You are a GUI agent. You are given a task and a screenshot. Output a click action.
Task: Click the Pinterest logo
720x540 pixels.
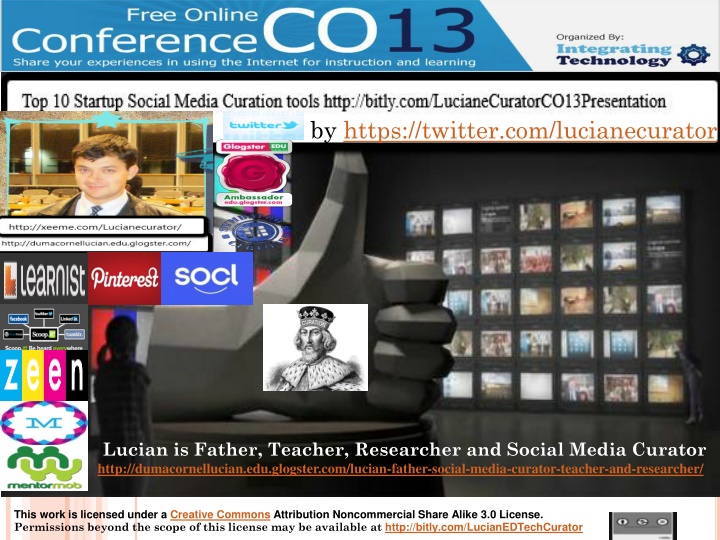tap(124, 278)
